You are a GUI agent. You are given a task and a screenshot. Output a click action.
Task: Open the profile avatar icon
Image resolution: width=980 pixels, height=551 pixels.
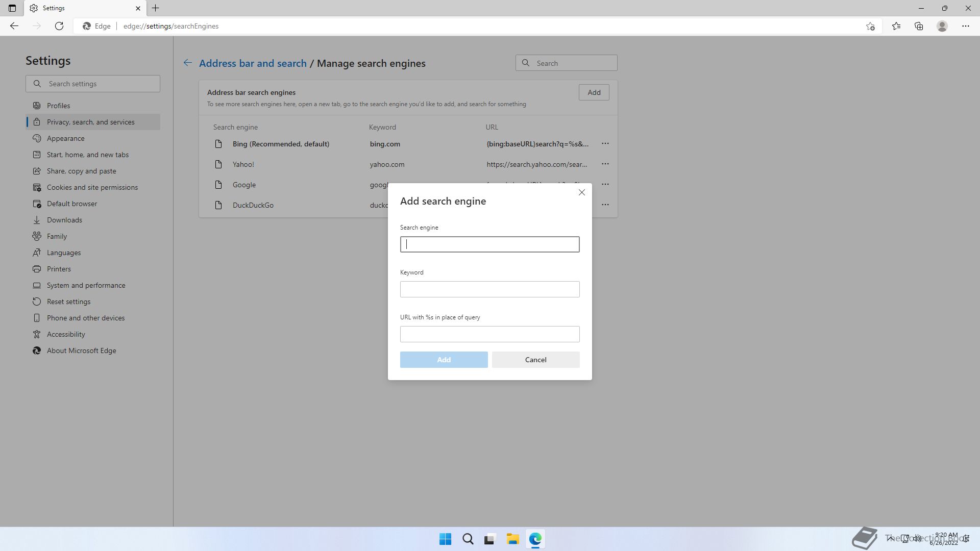click(x=942, y=26)
